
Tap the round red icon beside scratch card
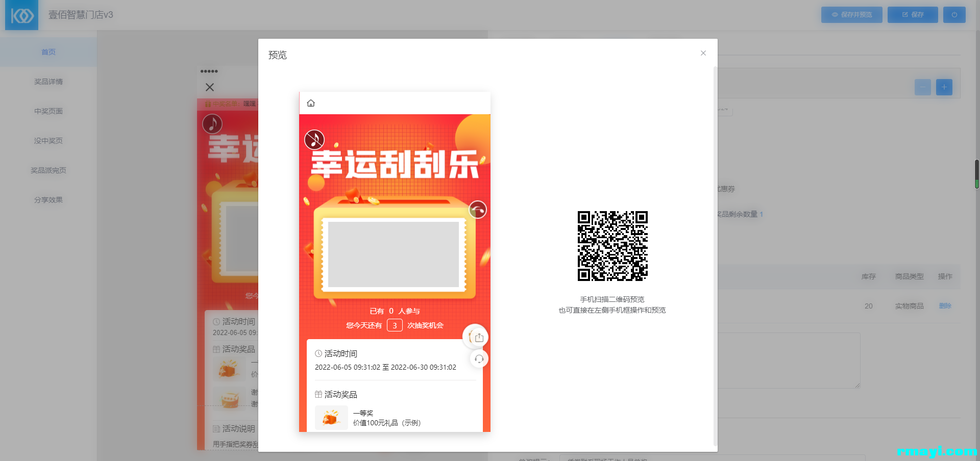click(478, 210)
